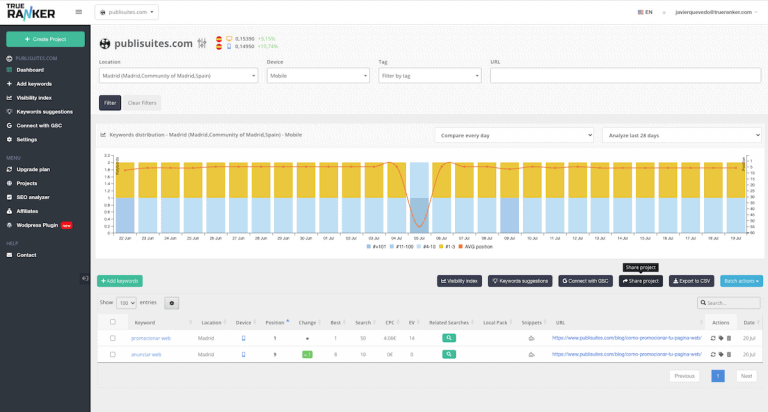Refresh the anunciar web keyword row
Screen dimensions: 768x412
click(713, 354)
